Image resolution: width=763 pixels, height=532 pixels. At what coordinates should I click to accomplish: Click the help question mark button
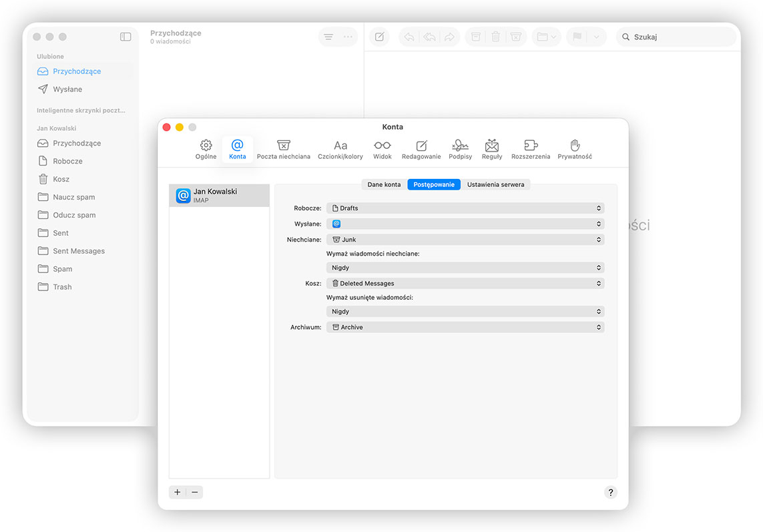point(609,492)
